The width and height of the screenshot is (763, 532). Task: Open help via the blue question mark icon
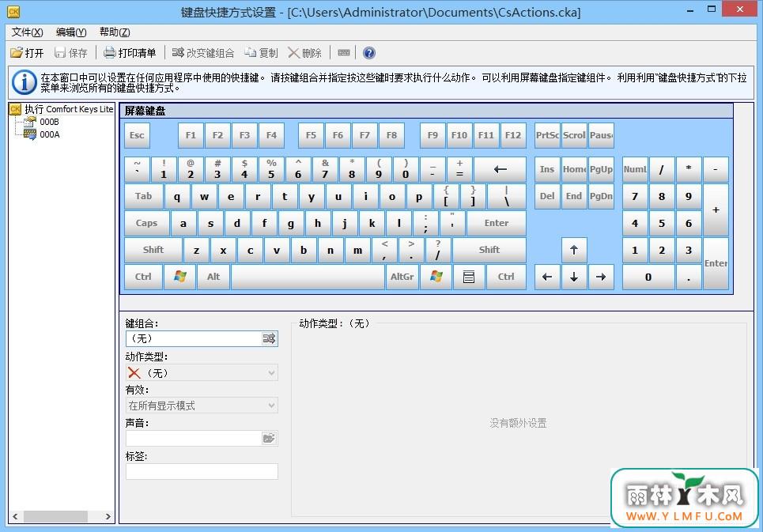tap(368, 52)
